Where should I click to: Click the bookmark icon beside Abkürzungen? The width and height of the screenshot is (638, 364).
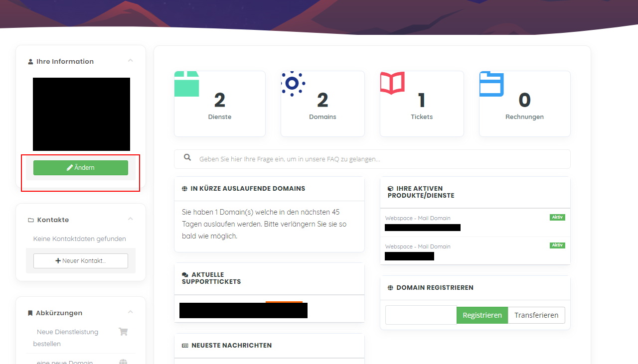click(x=30, y=313)
